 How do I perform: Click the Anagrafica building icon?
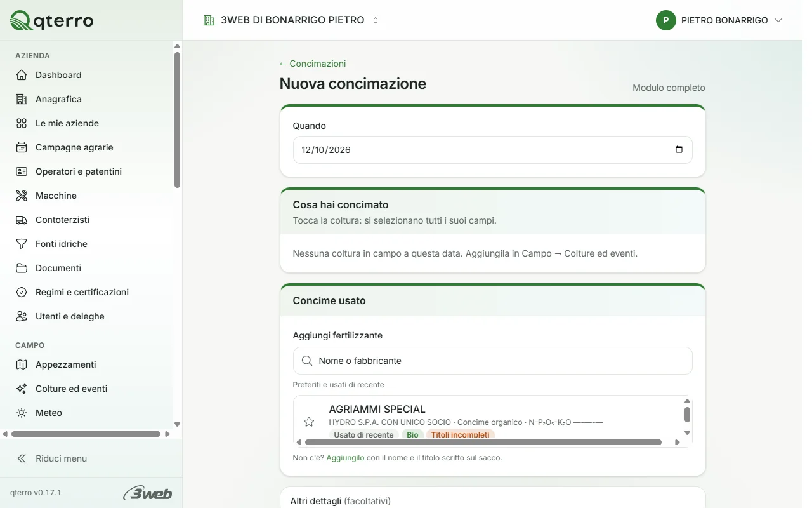coord(22,99)
